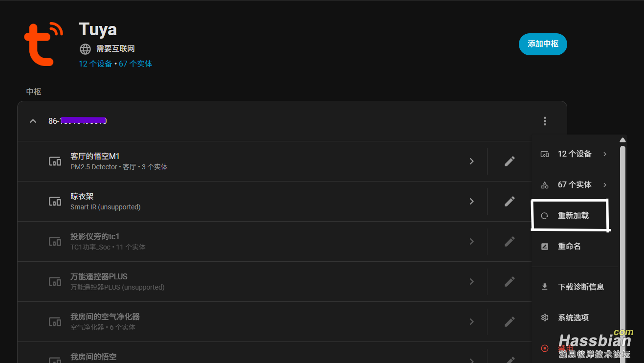Select the 我房间的悟空 device name
The height and width of the screenshot is (363, 644).
point(93,357)
